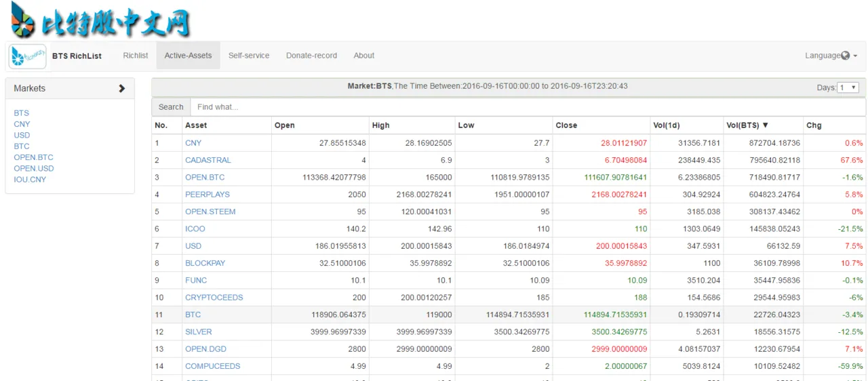The width and height of the screenshot is (868, 381).
Task: Select OPEN.BTC market in sidebar
Action: tap(33, 157)
